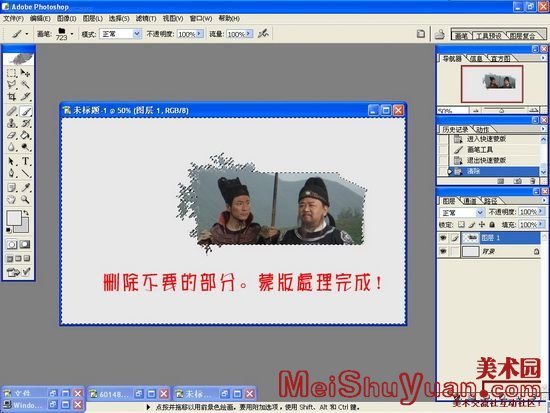Swap foreground and background colors
This screenshot has height=413, width=550.
click(26, 213)
